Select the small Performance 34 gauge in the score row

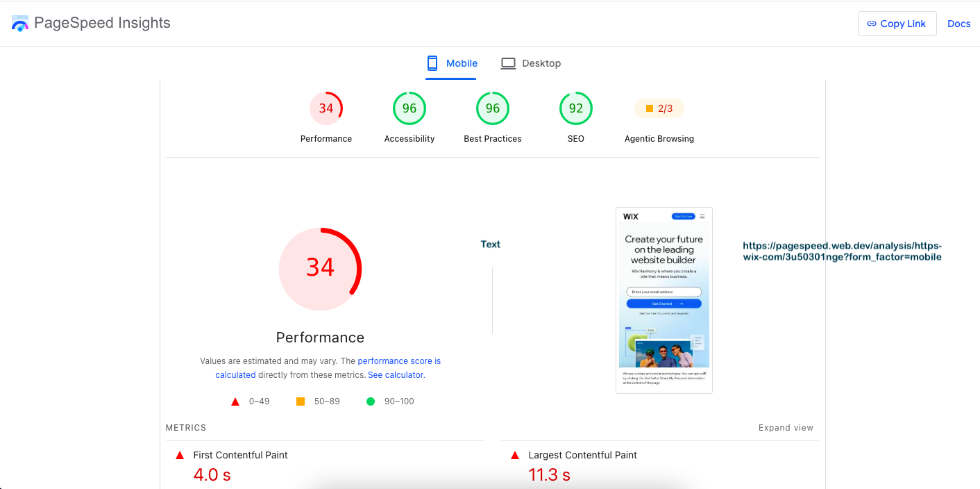[x=326, y=108]
